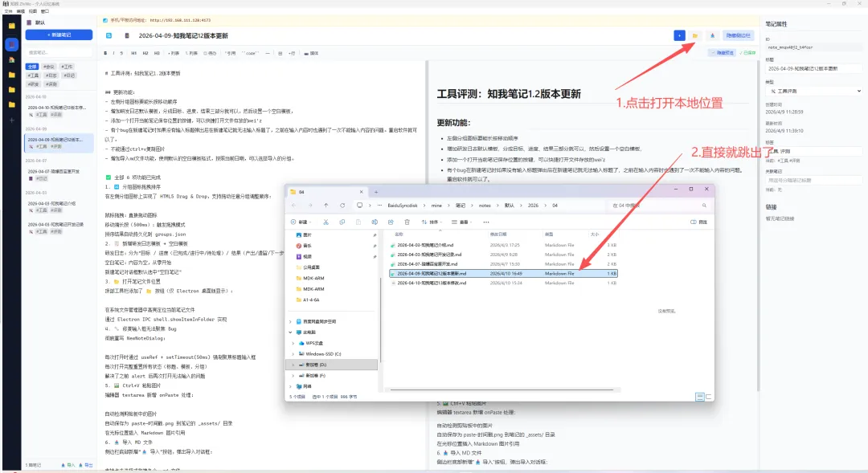The image size is (868, 473).
Task: Insert numbered list via 1.列表 button
Action: 191,54
